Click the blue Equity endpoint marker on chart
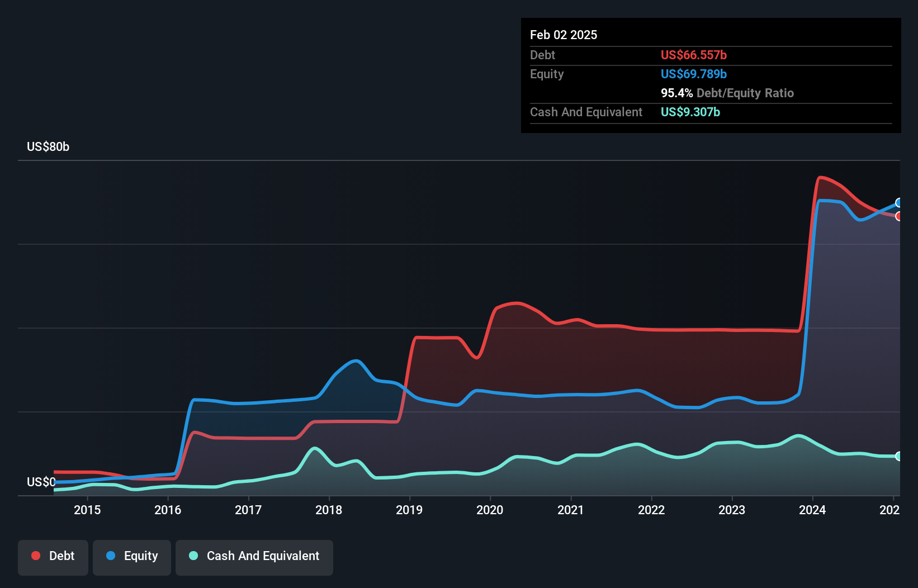Viewport: 918px width, 588px height. (x=899, y=203)
